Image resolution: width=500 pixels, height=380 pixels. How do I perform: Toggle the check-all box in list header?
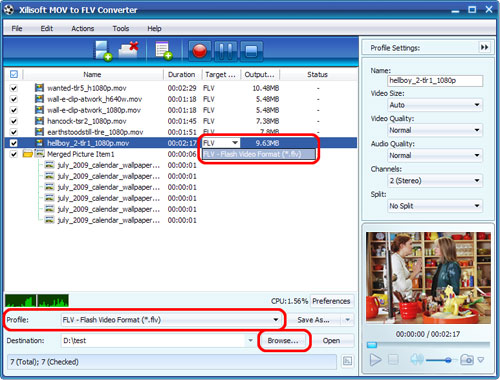point(14,74)
